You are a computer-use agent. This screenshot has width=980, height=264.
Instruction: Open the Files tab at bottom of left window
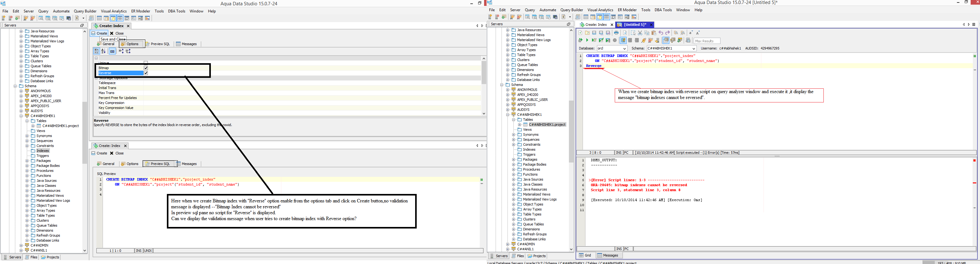[x=31, y=257]
